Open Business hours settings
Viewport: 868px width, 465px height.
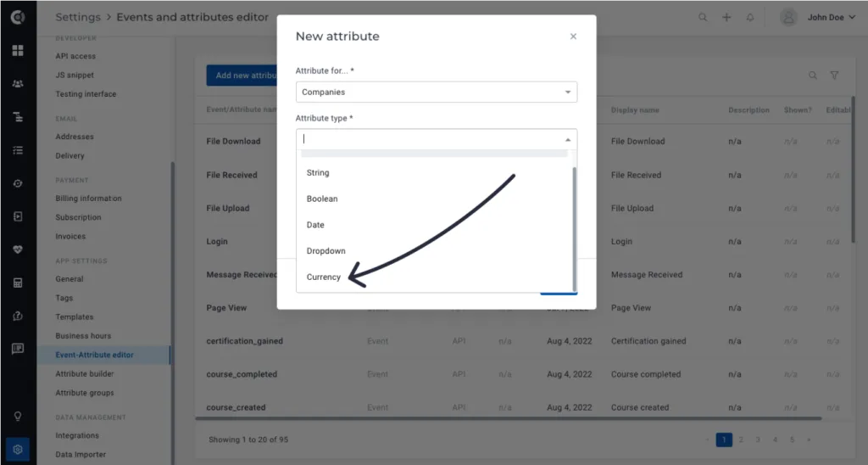pos(83,336)
